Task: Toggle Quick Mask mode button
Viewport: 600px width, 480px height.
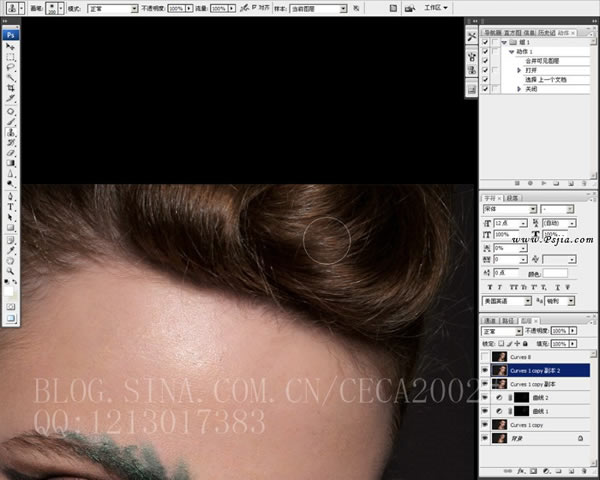Action: (x=10, y=307)
